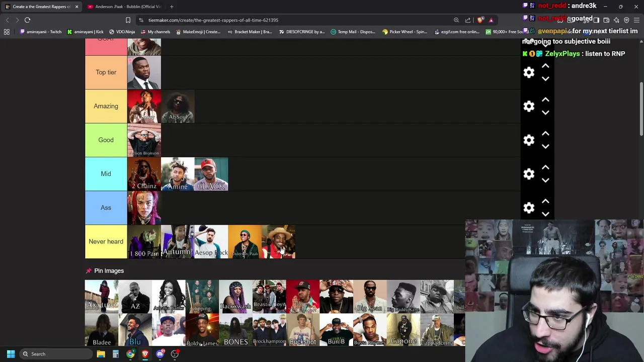Select 1 800 Pain image in Never heard
This screenshot has width=644, height=362.
(x=144, y=242)
